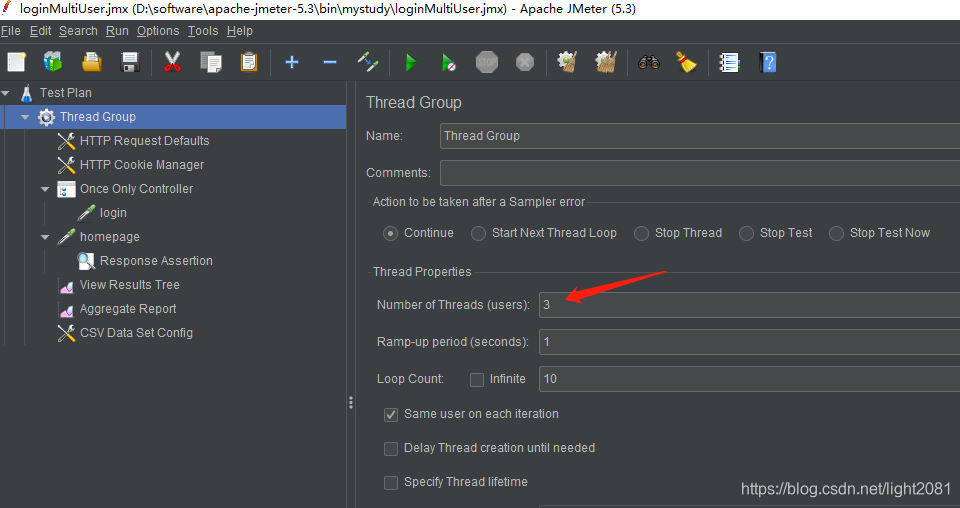Click the Reset Search brush icon
Viewport: 960px width, 508px height.
pos(686,62)
